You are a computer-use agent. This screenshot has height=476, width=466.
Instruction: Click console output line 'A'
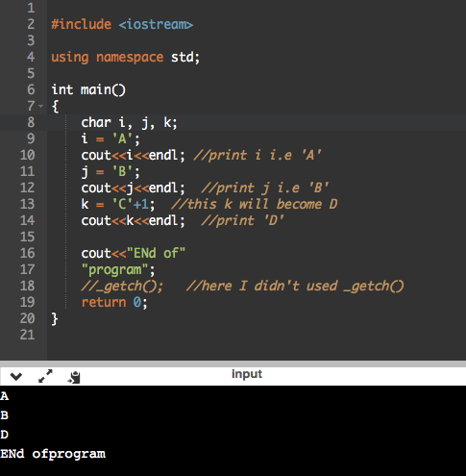pos(4,396)
